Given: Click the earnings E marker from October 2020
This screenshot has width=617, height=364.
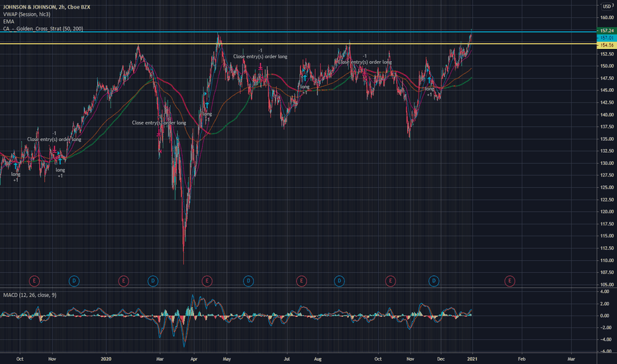Looking at the screenshot, I should [391, 281].
